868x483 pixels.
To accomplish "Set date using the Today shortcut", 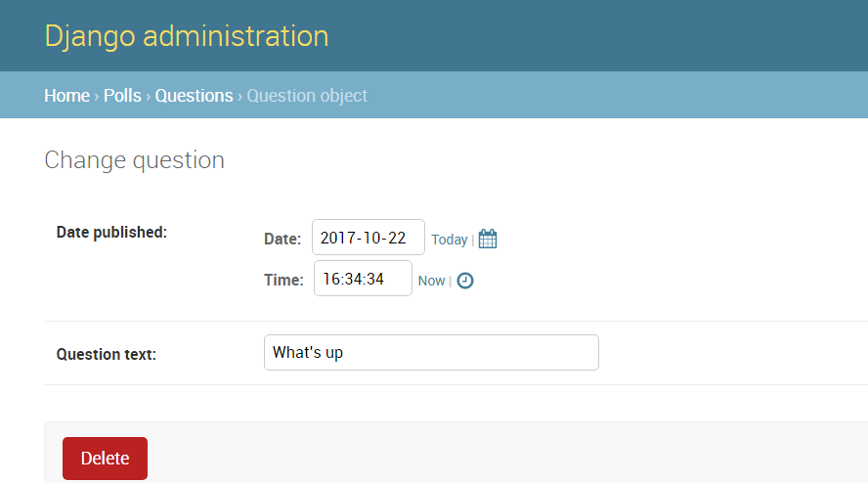I will pyautogui.click(x=450, y=240).
